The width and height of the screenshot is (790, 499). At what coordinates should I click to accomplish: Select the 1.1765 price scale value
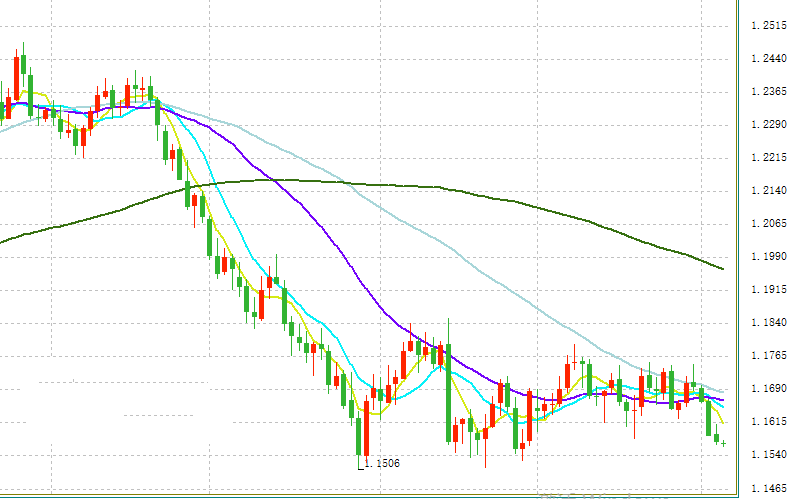point(768,356)
